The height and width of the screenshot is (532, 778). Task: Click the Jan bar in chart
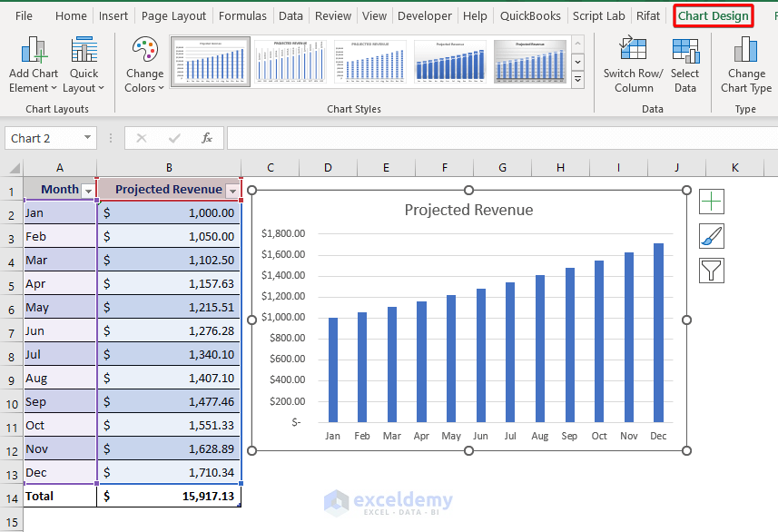333,369
